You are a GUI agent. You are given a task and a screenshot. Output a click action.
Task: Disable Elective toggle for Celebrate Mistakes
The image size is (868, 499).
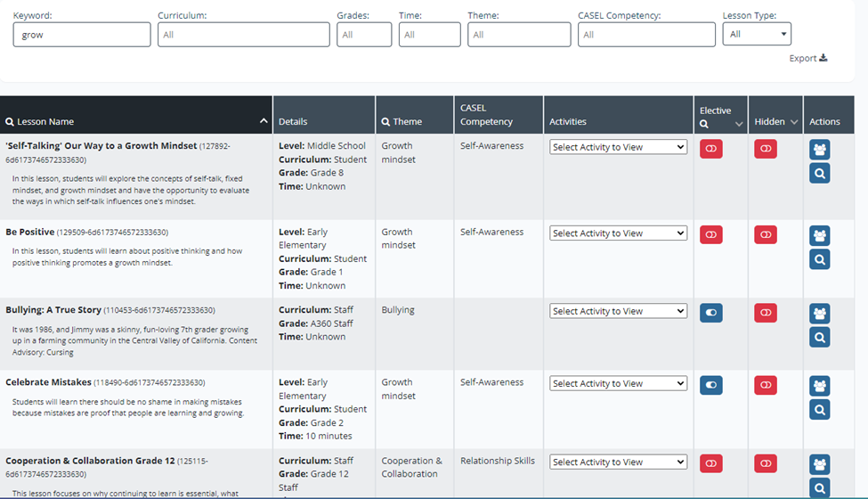(x=710, y=385)
